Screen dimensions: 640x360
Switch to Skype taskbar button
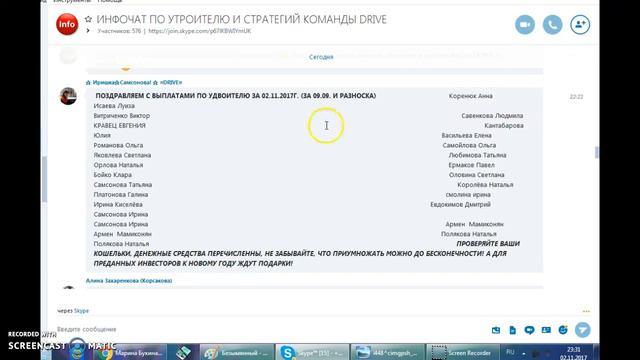312,352
